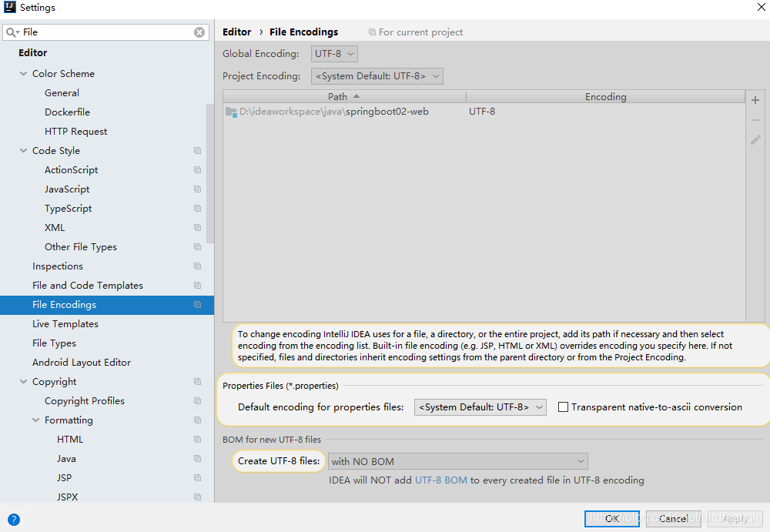The width and height of the screenshot is (770, 532).
Task: Click the edit pencil icon
Action: (x=755, y=140)
